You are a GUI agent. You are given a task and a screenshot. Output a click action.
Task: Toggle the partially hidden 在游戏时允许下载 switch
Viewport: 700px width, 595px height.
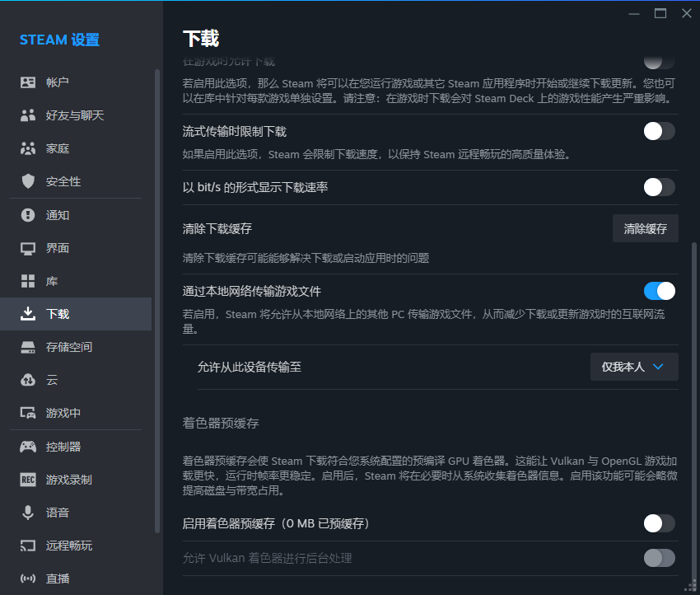tap(659, 62)
